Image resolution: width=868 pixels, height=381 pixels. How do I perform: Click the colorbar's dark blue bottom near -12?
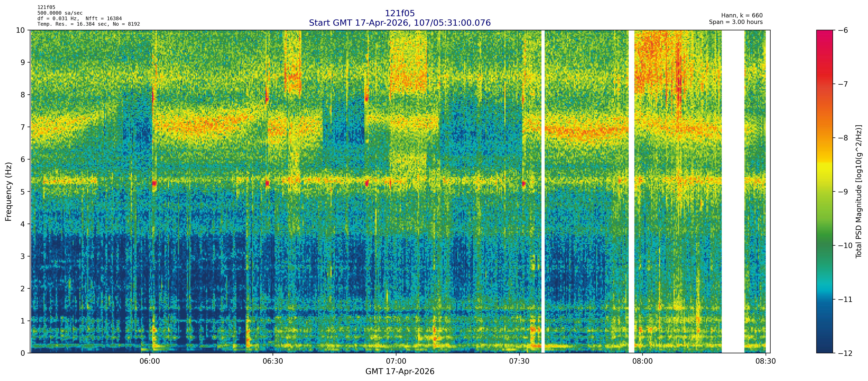[824, 349]
